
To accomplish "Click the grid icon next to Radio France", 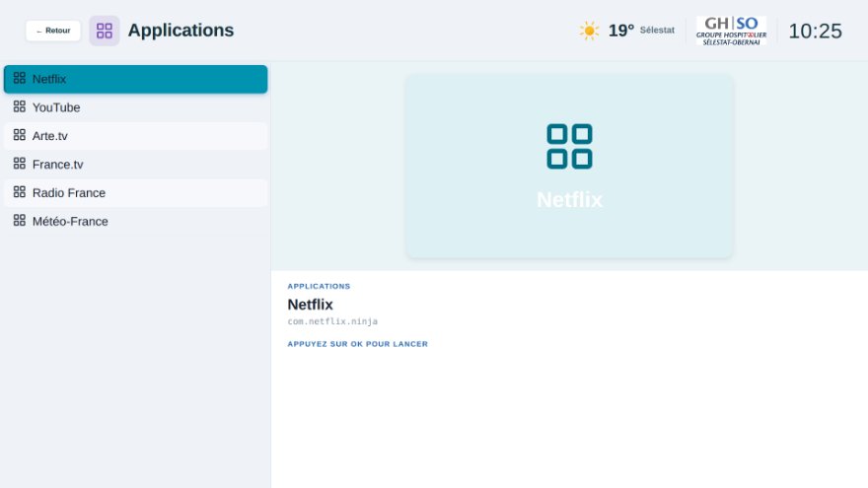I will point(20,192).
